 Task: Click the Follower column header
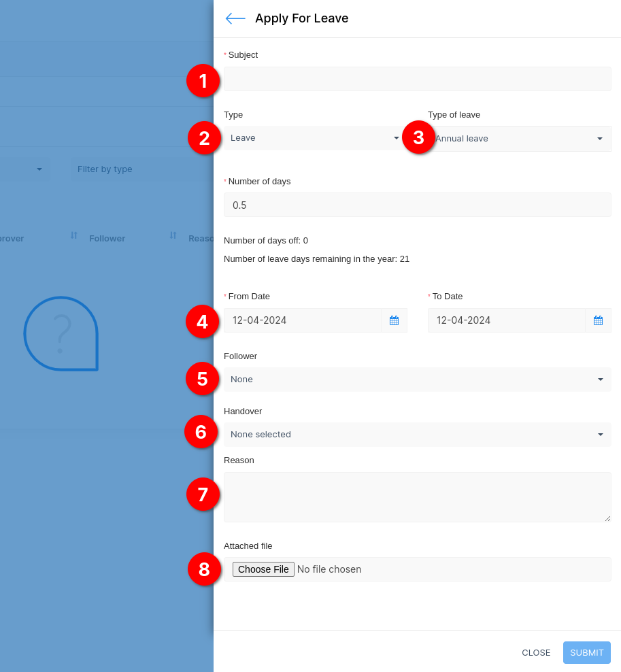click(107, 239)
